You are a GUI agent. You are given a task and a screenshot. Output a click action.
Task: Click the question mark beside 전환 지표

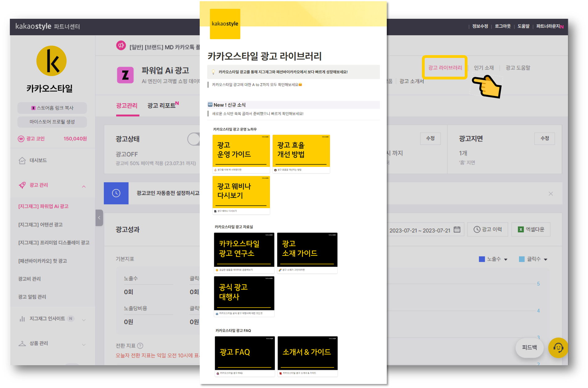tap(140, 346)
